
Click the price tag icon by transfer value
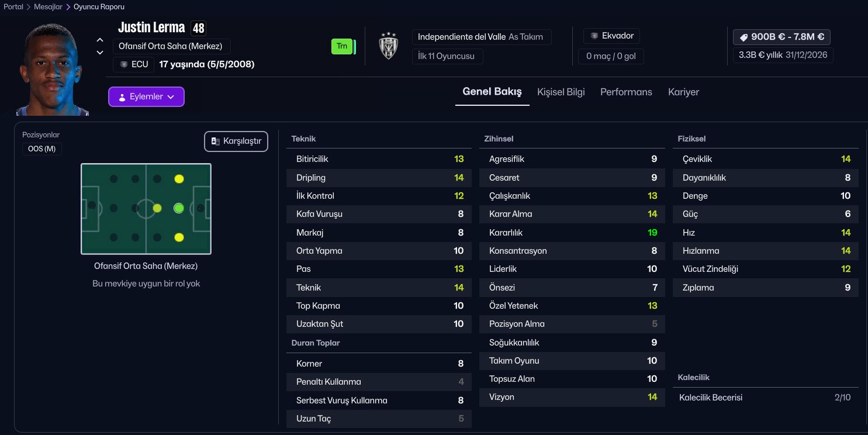point(743,37)
